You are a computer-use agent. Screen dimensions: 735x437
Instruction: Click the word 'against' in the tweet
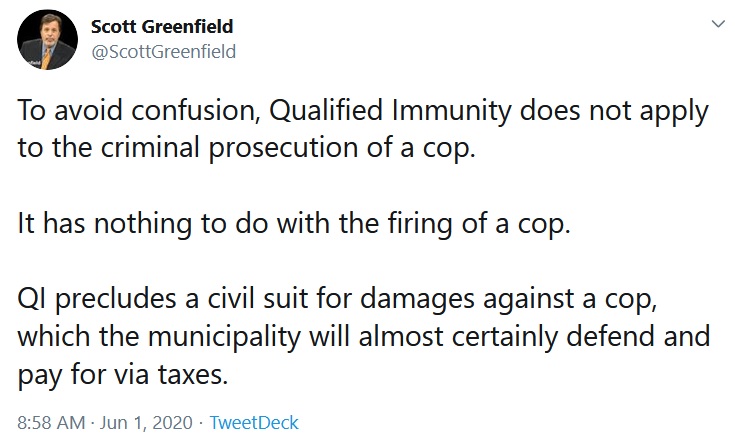click(529, 300)
